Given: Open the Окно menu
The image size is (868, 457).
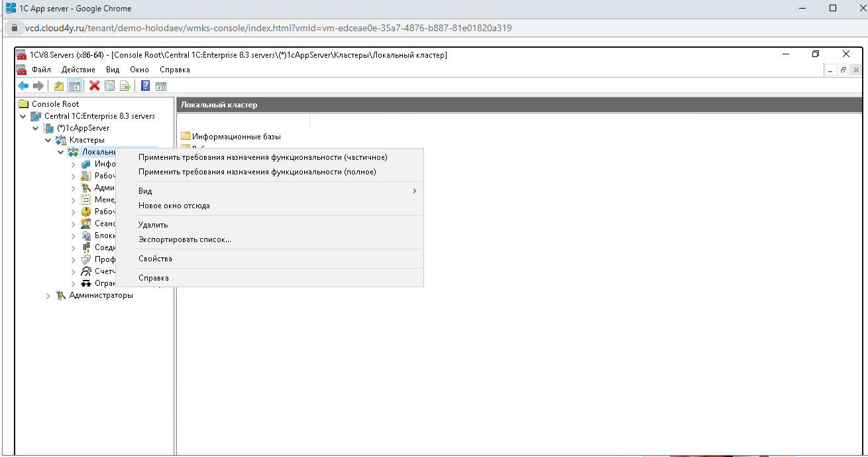Looking at the screenshot, I should pyautogui.click(x=139, y=69).
